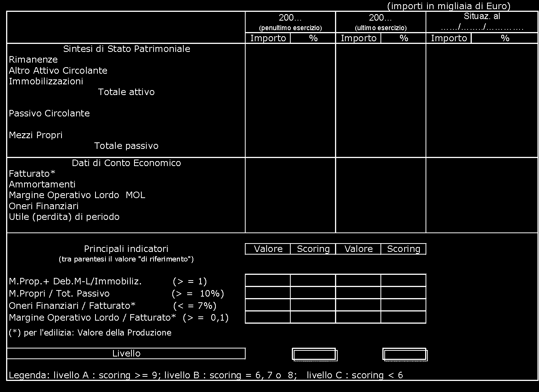Click the "Passivo Circolante" row label
The width and height of the screenshot is (539, 392).
pyautogui.click(x=49, y=113)
